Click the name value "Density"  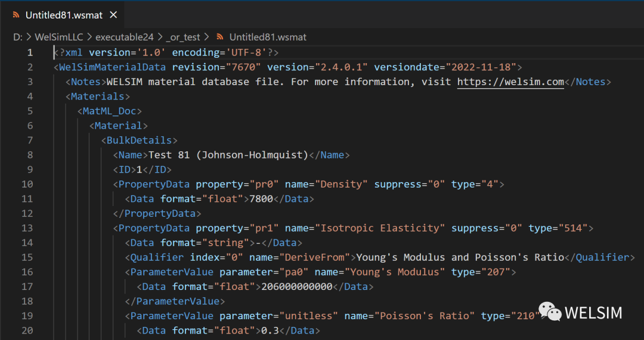click(341, 184)
